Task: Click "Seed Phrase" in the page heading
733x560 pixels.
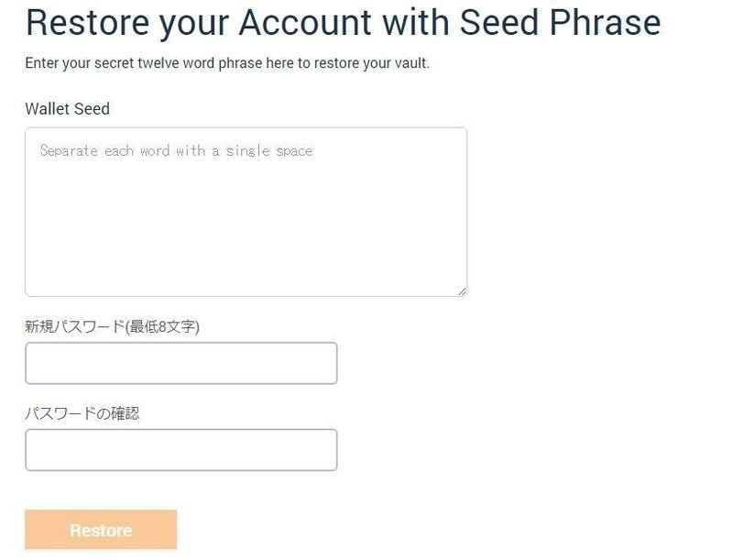Action: click(x=560, y=23)
